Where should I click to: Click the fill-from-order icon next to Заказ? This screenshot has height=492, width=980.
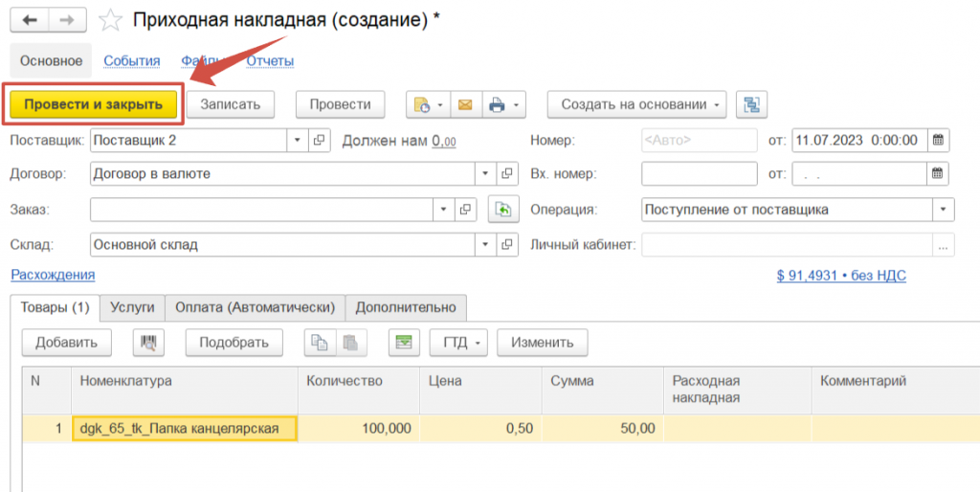[x=502, y=209]
